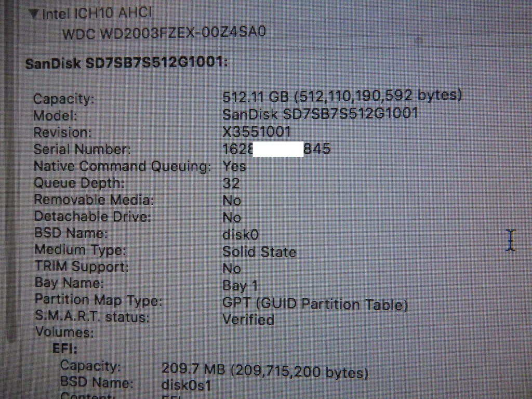Viewport: 532px width, 399px height.
Task: Click the Revision value X3551001
Action: pyautogui.click(x=257, y=131)
